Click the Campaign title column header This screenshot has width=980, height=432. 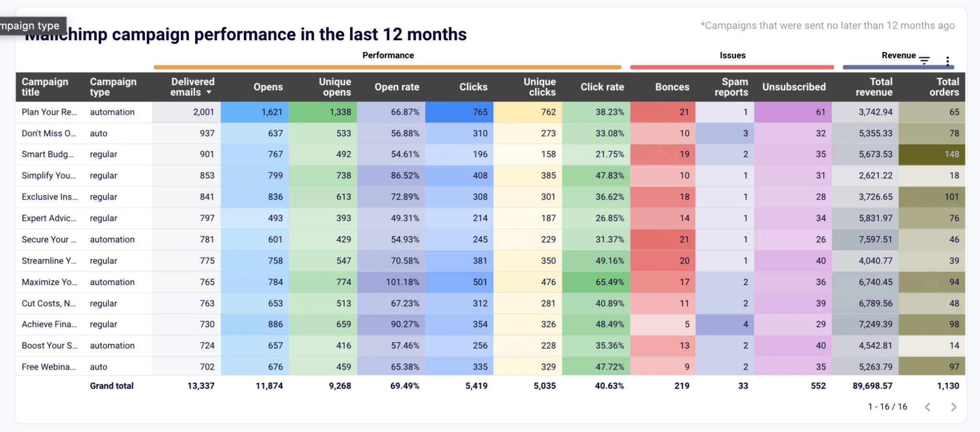tap(45, 87)
